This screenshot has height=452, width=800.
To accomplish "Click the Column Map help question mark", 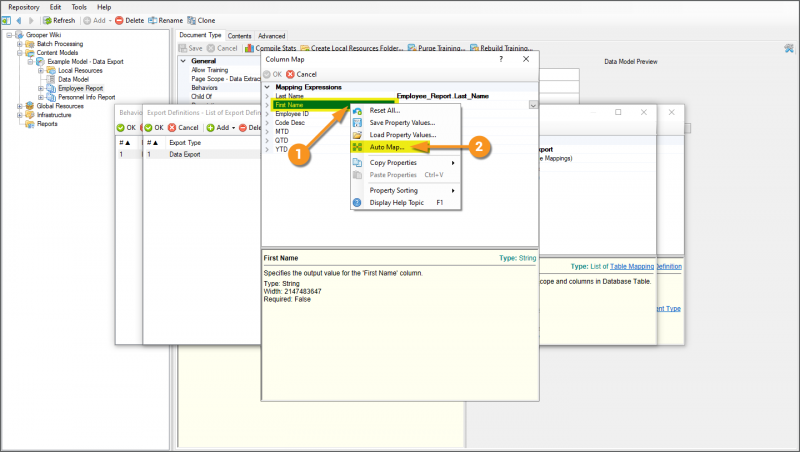I will (x=501, y=59).
